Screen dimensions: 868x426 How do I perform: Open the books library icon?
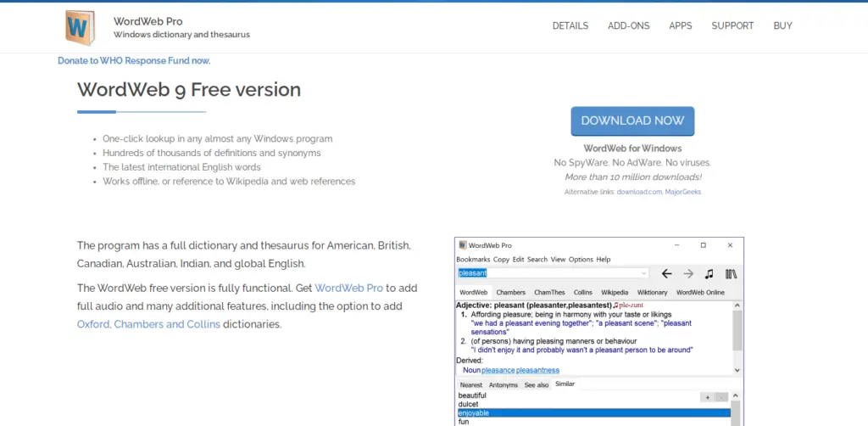pyautogui.click(x=731, y=274)
